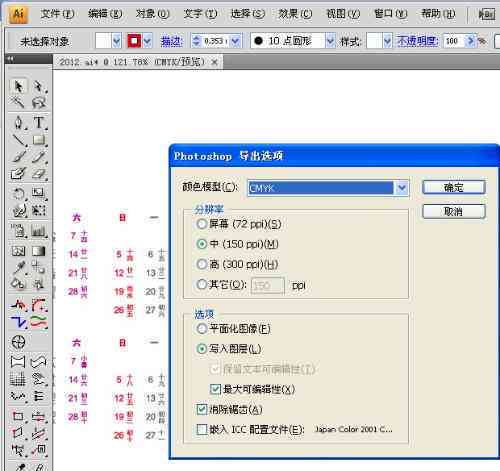This screenshot has height=471, width=500.
Task: Select the Free Transform tool
Action: click(x=39, y=210)
